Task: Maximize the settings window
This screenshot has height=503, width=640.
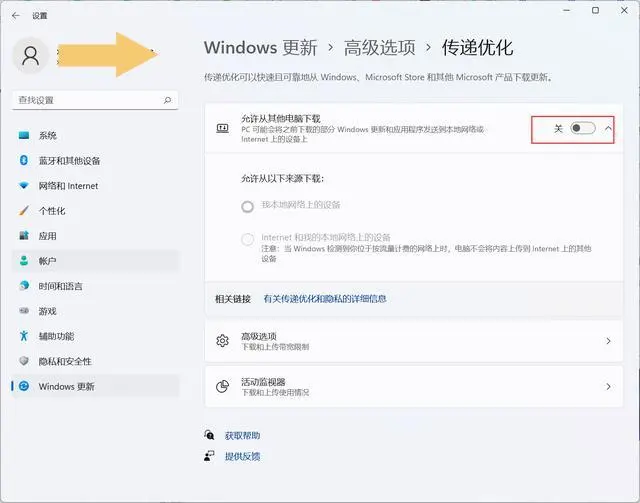Action: pos(596,10)
